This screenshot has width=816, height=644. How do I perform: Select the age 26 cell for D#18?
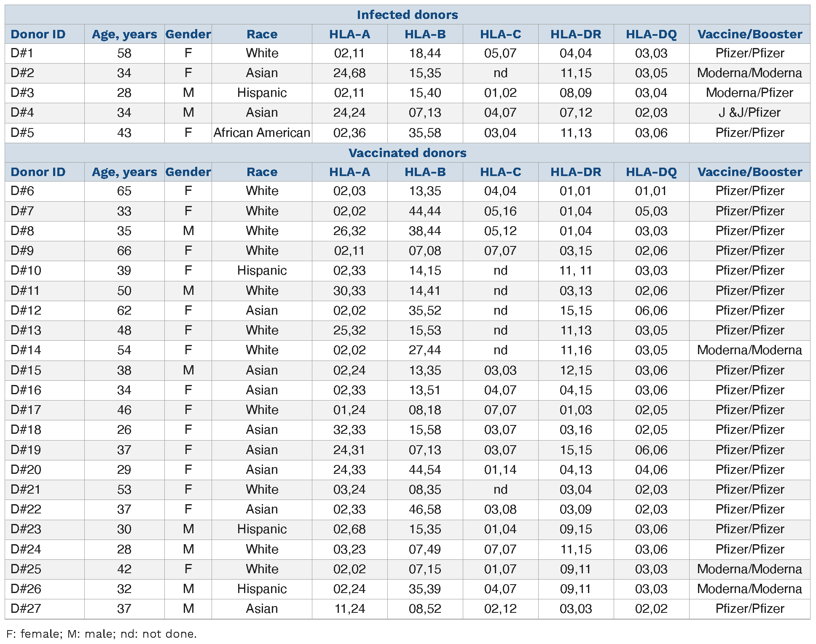click(124, 430)
